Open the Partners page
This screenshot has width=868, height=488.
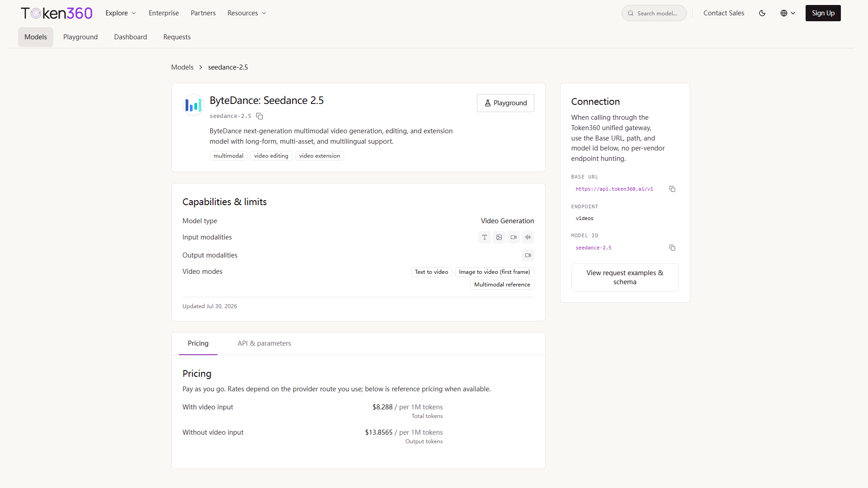[203, 13]
